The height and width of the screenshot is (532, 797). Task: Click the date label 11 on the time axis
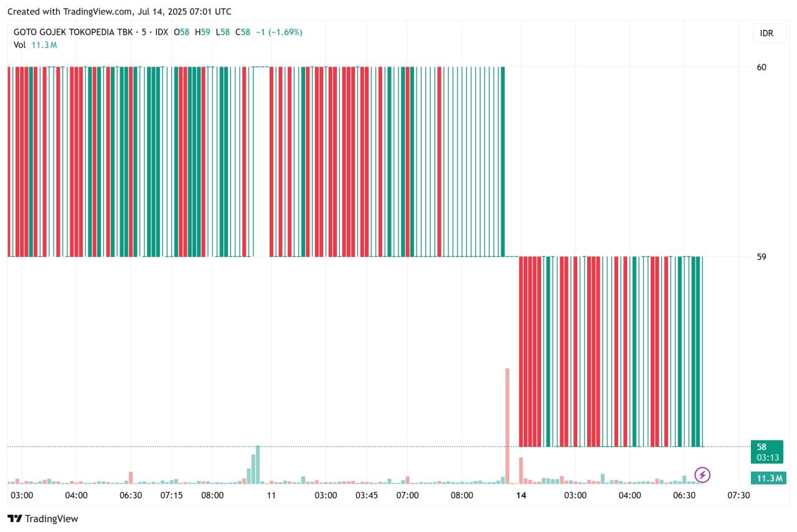pyautogui.click(x=271, y=495)
